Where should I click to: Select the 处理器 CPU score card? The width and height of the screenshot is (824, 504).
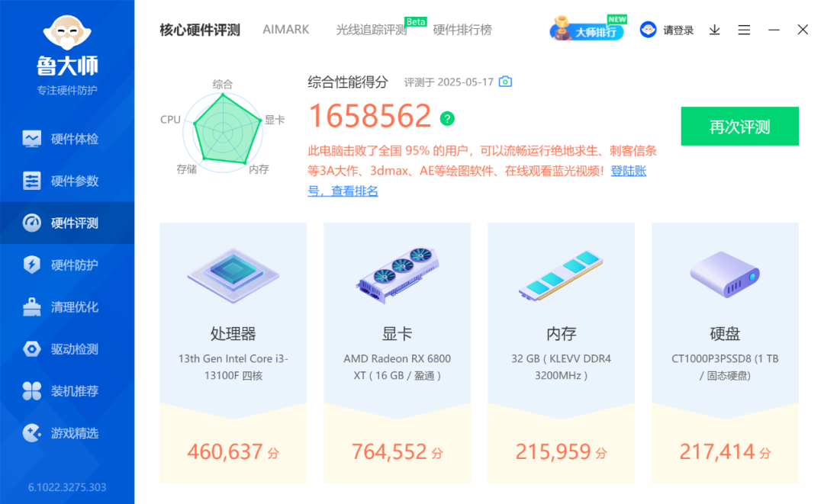[x=233, y=353]
